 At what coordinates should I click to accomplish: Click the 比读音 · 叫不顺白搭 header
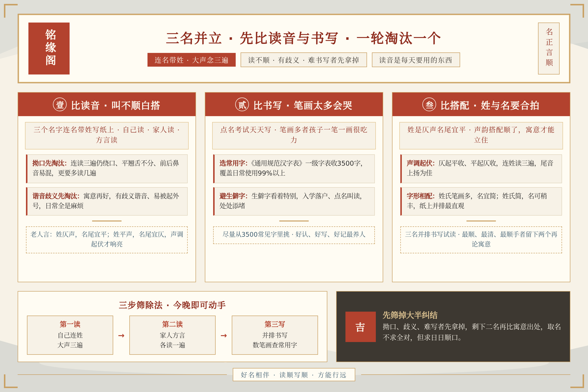107,105
